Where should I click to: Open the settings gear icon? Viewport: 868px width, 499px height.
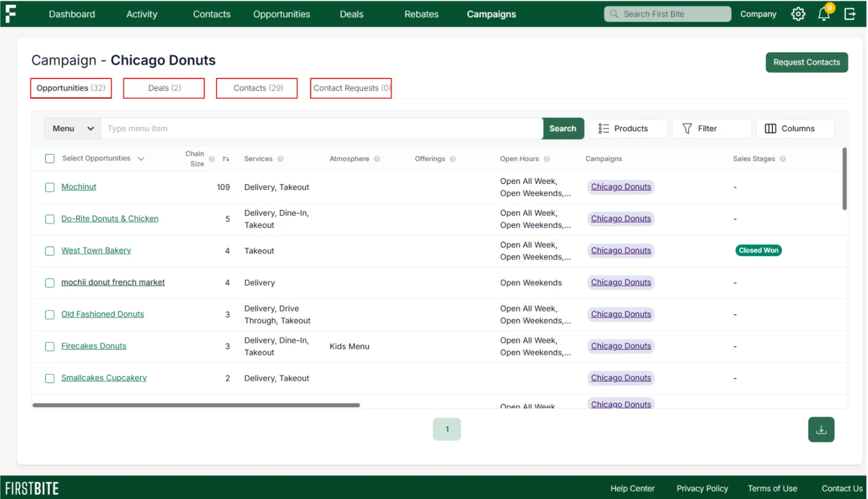[x=799, y=14]
